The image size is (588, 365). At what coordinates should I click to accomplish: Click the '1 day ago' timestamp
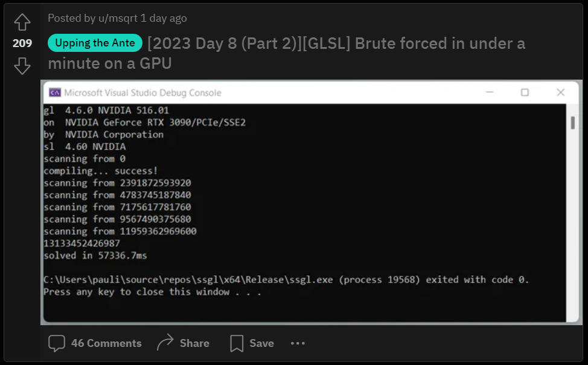coord(164,18)
